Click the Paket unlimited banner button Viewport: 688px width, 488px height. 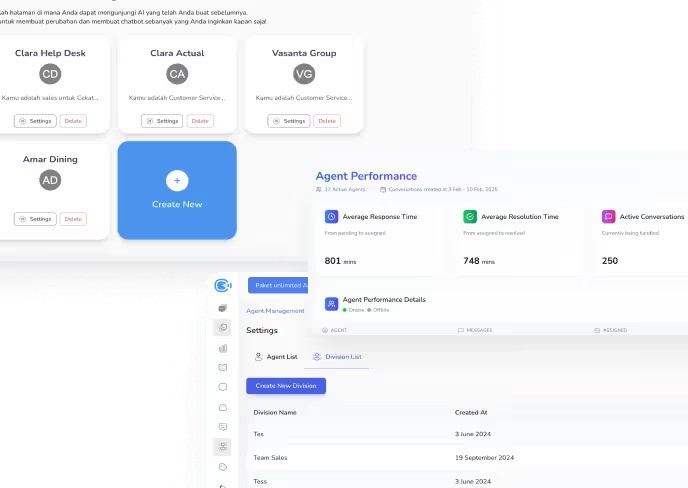tap(278, 285)
